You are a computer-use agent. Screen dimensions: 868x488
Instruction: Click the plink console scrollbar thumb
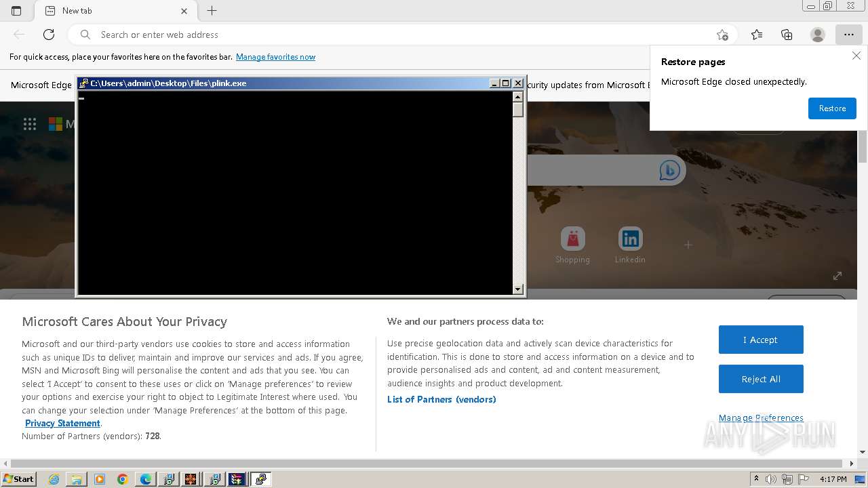(518, 110)
